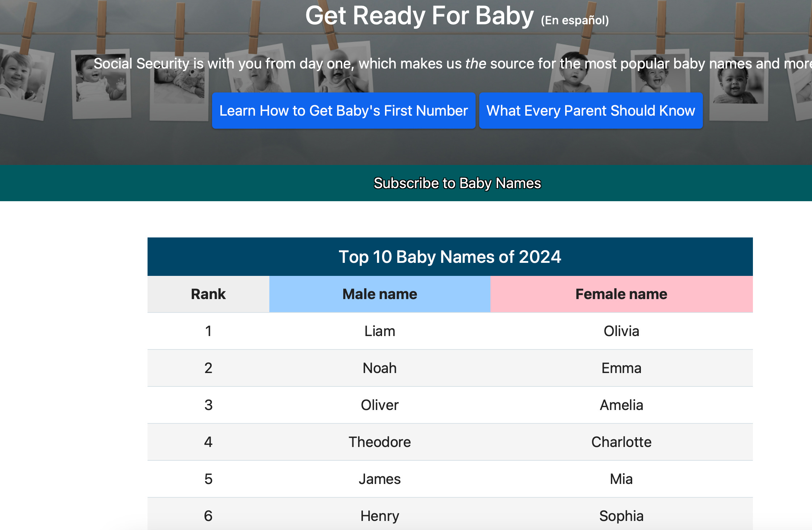812x530 pixels.
Task: Open What Every Parent Should Know
Action: coord(591,111)
